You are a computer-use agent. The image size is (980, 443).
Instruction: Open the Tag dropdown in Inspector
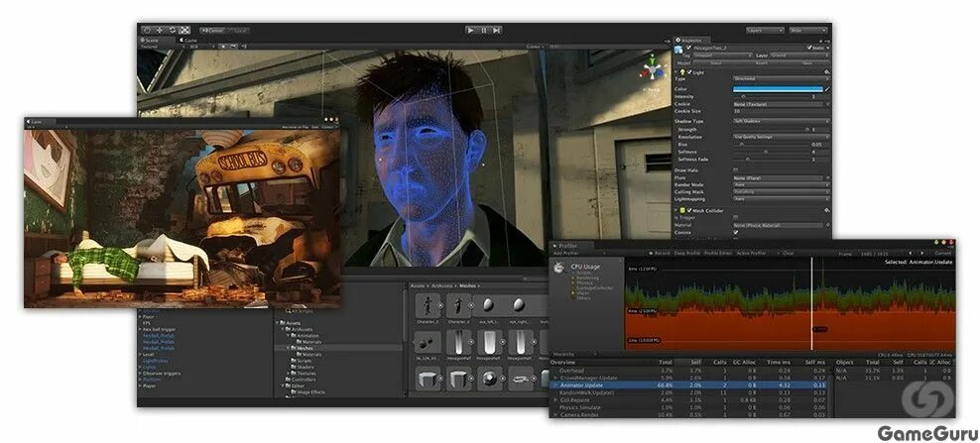coord(721,55)
